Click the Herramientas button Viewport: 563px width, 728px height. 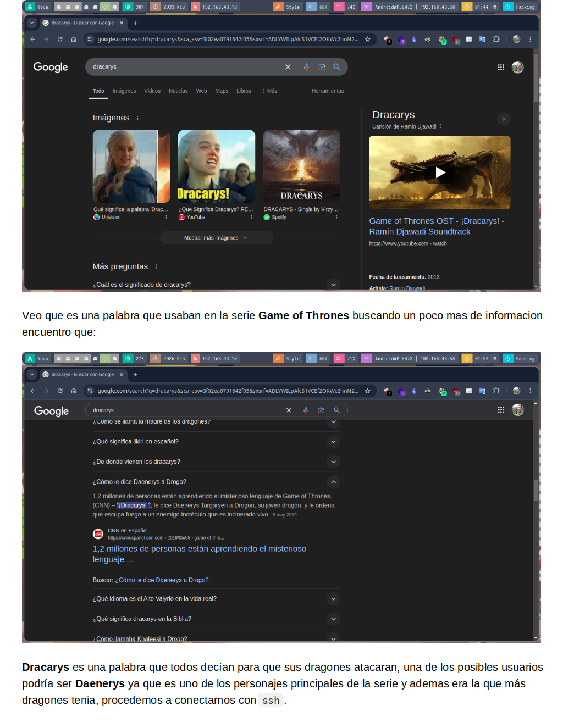tap(328, 91)
